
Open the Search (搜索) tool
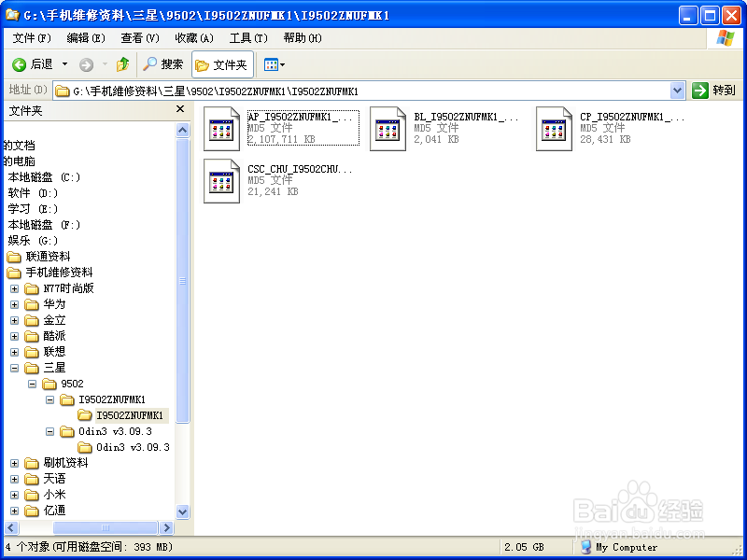coord(162,64)
